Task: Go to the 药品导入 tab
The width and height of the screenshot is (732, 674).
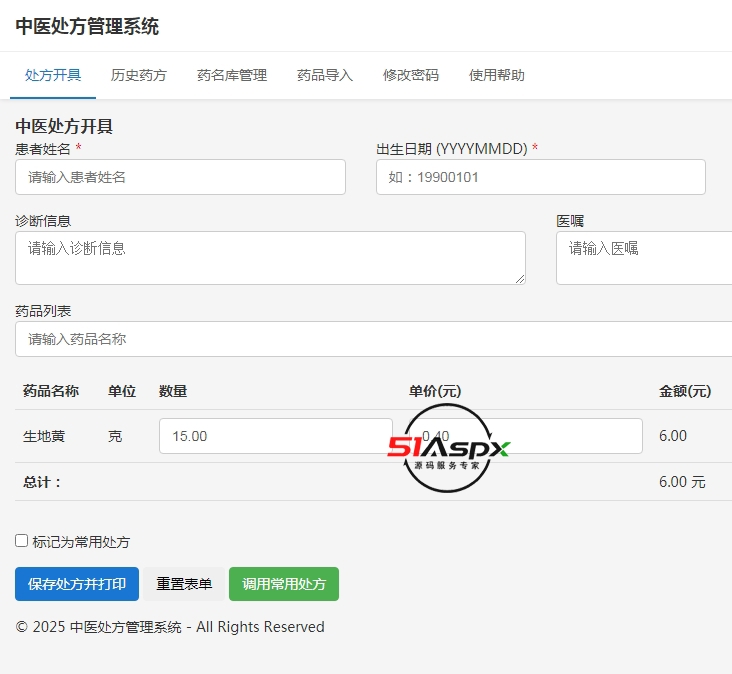Action: (325, 75)
